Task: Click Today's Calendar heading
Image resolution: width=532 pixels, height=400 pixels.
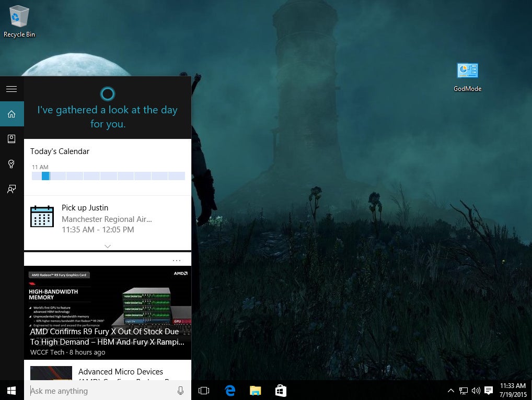Action: pos(60,151)
